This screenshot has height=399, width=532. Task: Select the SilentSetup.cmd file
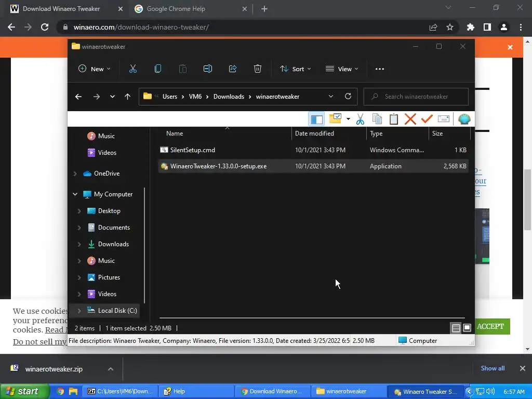click(313, 150)
